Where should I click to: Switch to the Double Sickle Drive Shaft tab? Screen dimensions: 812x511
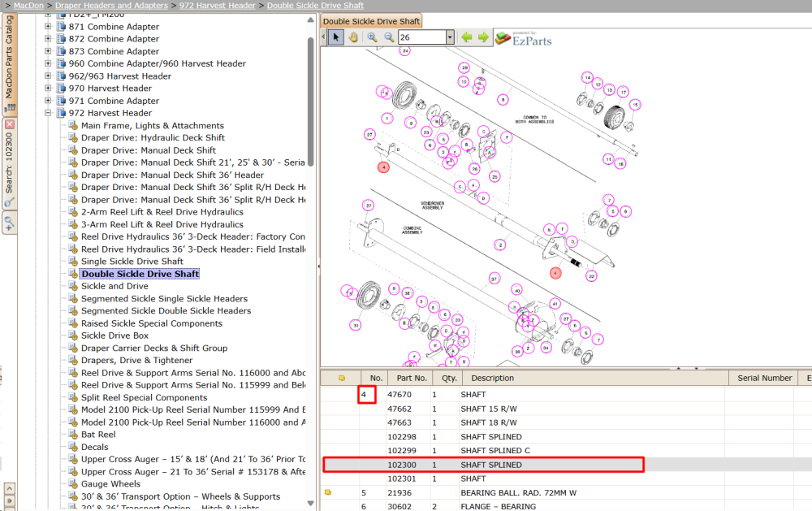(371, 21)
